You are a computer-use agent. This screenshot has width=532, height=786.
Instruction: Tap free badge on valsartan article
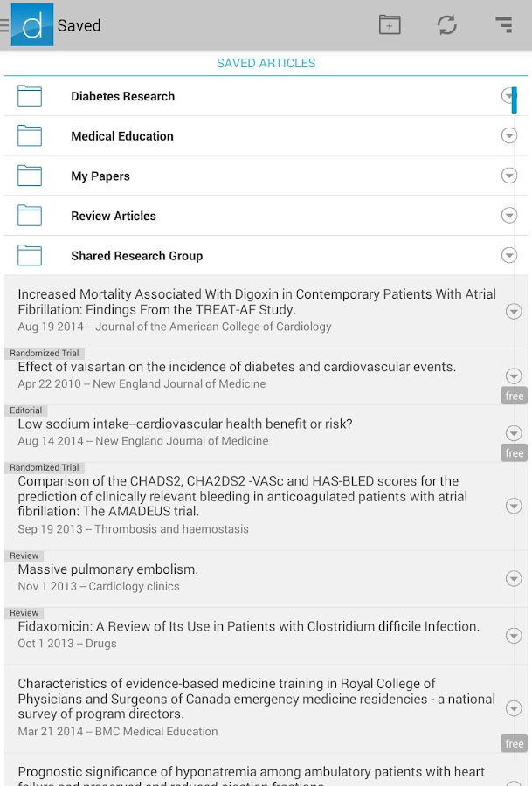(x=515, y=396)
